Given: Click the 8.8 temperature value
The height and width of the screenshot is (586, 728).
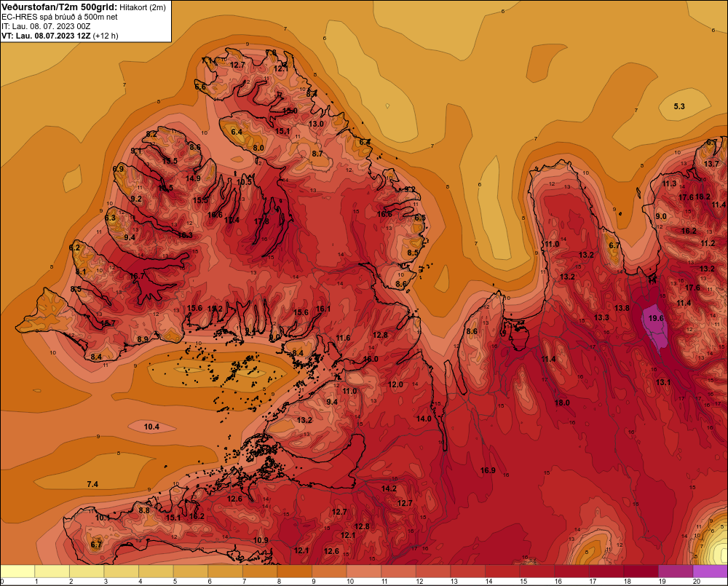Looking at the screenshot, I should click(144, 510).
